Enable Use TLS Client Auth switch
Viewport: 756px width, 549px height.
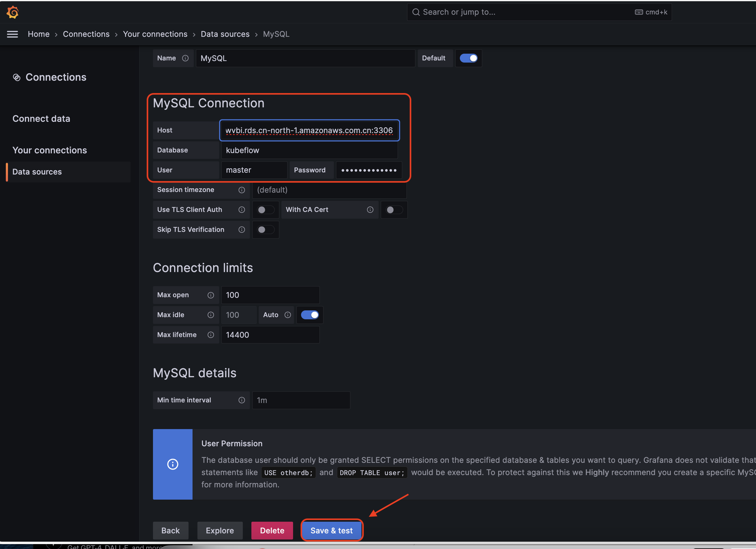(266, 210)
